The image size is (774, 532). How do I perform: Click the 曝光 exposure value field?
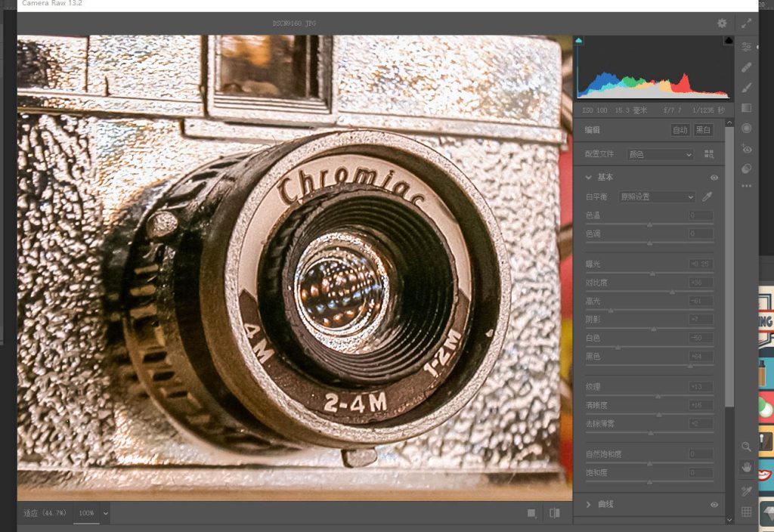[701, 264]
